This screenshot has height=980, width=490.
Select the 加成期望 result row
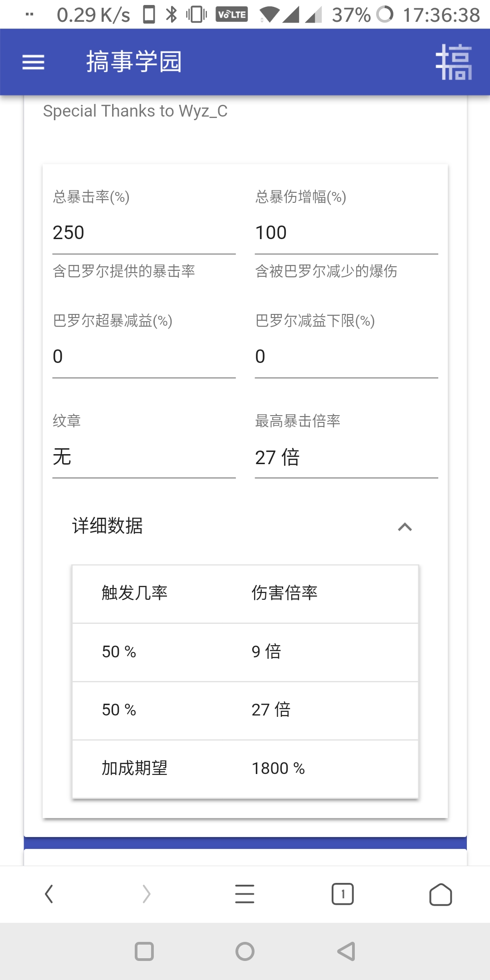click(245, 769)
